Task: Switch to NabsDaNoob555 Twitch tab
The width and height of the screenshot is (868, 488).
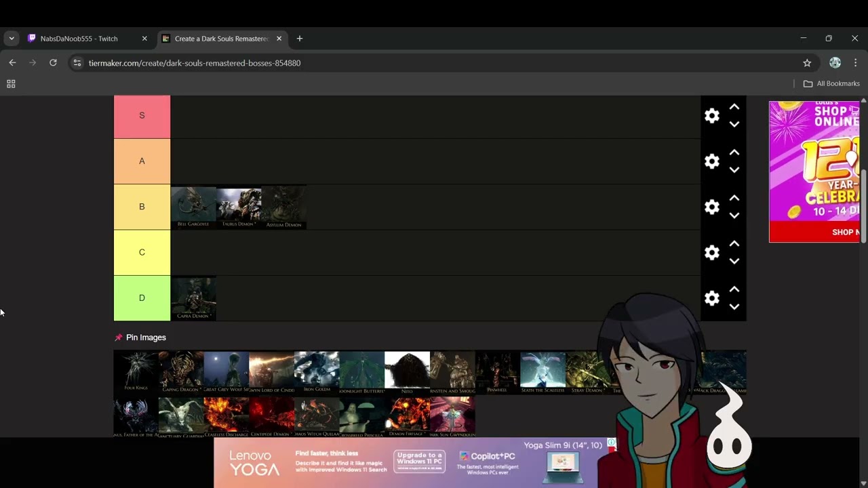Action: 88,39
